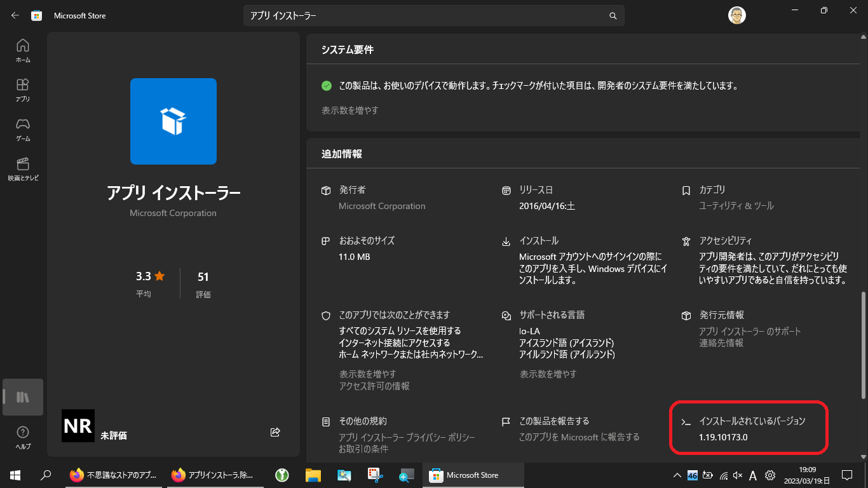Go back using the arrow icon
Screen dimensions: 868x488
[15, 15]
